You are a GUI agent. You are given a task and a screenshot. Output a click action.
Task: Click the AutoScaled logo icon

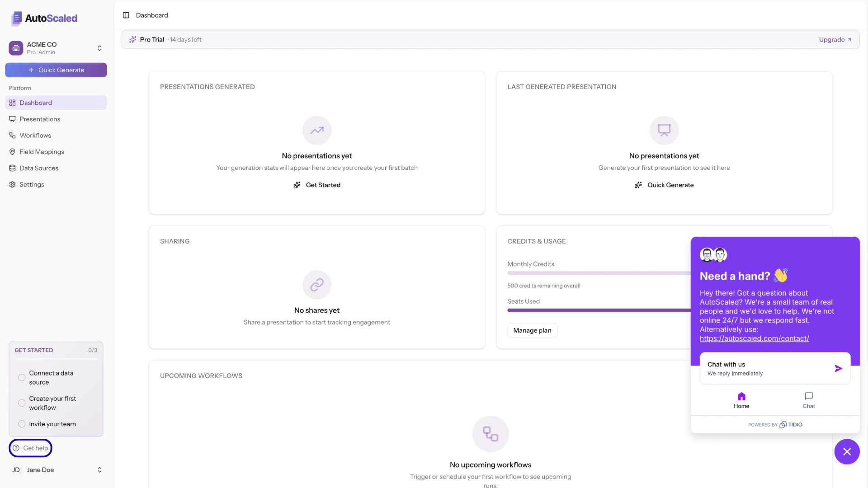click(x=17, y=18)
